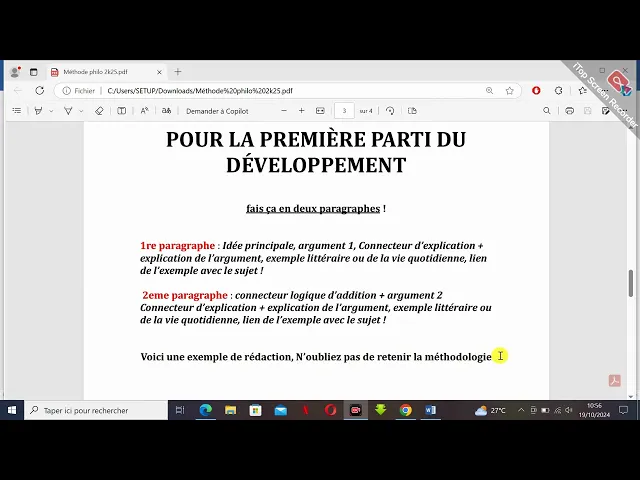This screenshot has height=480, width=640.
Task: Open the 27°C weather widget
Action: pos(490,410)
